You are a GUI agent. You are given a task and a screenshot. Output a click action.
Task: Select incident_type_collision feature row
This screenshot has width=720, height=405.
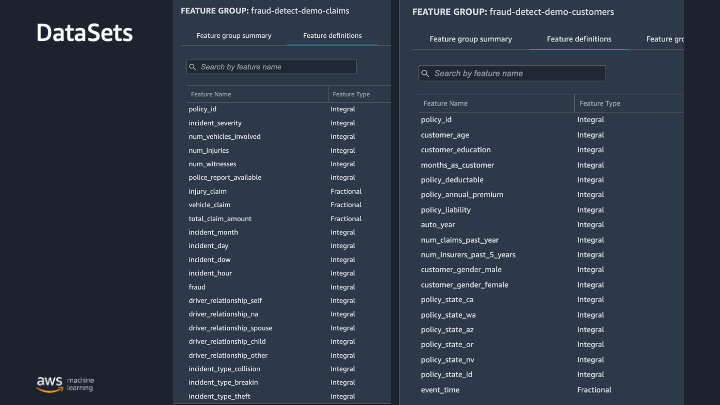click(x=288, y=369)
